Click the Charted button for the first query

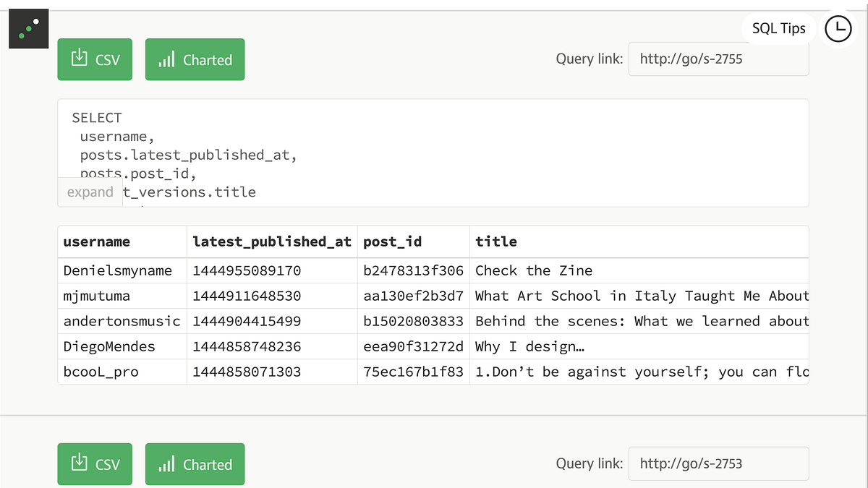pos(195,60)
